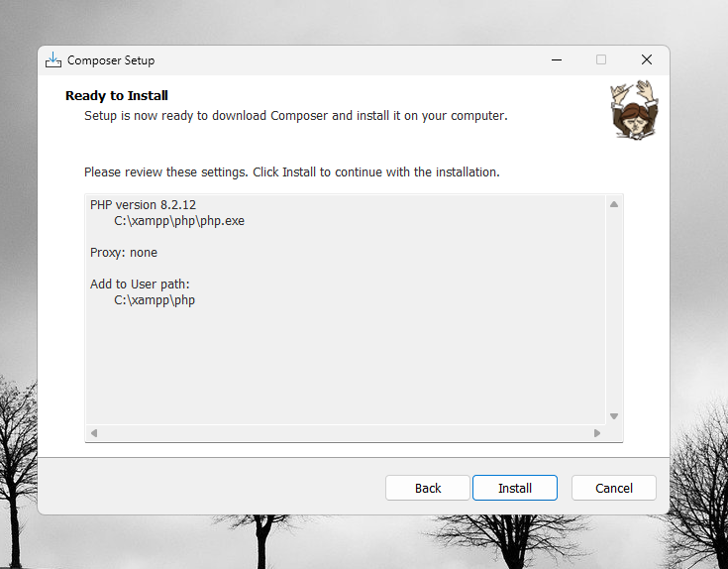Close the Composer Setup window
Image resolution: width=728 pixels, height=569 pixels.
[646, 59]
